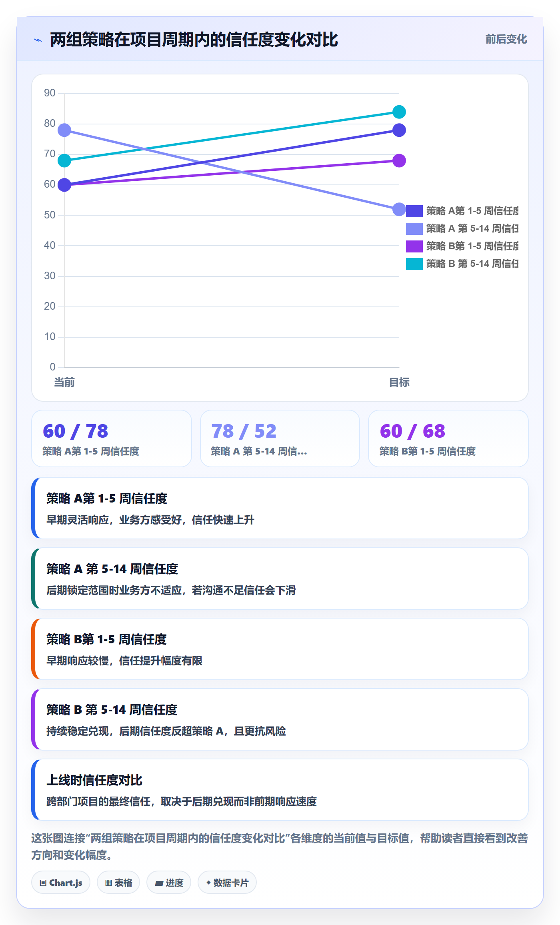Screen dimensions: 560x925
Task: Toggle 策略 A第 1-5 周信任度 legend swatch
Action: (x=414, y=211)
